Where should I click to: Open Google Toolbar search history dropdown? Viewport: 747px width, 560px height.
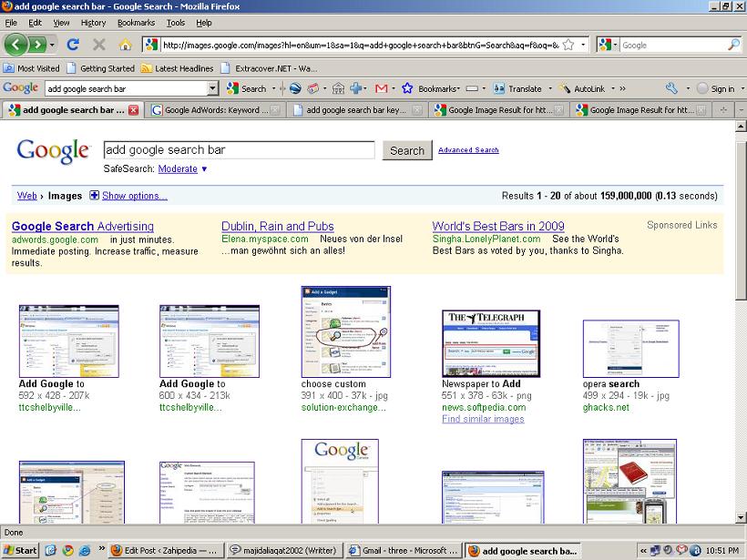pos(213,88)
